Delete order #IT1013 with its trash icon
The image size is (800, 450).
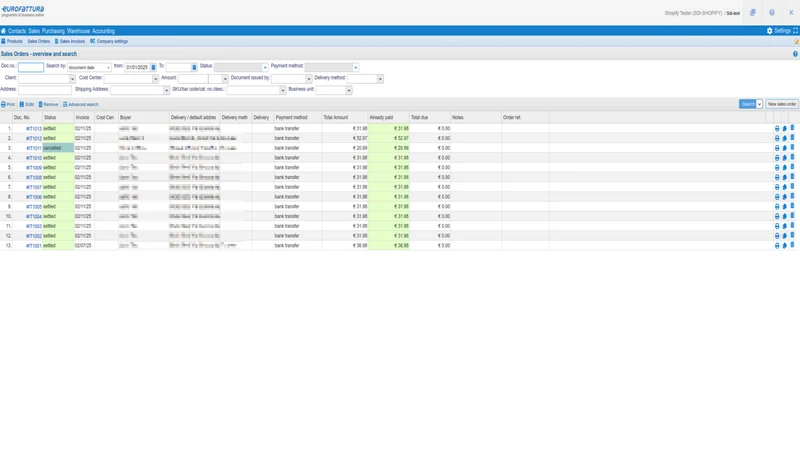(792, 128)
